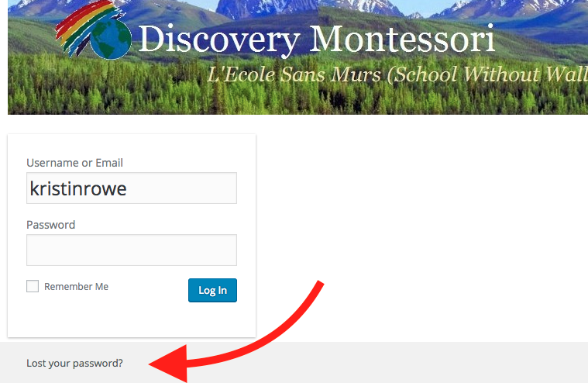Click the Username or Email label
This screenshot has height=383, width=588.
74,163
